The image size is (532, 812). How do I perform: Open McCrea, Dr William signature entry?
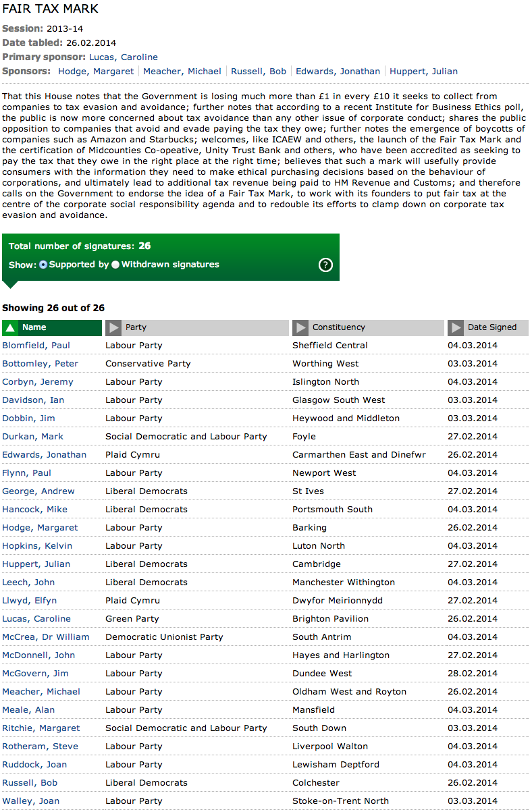(46, 637)
